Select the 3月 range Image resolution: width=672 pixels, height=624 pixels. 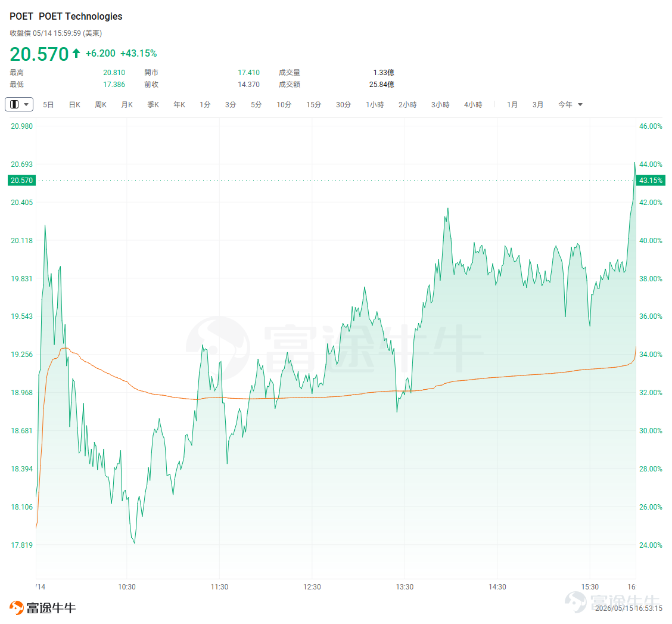[538, 105]
